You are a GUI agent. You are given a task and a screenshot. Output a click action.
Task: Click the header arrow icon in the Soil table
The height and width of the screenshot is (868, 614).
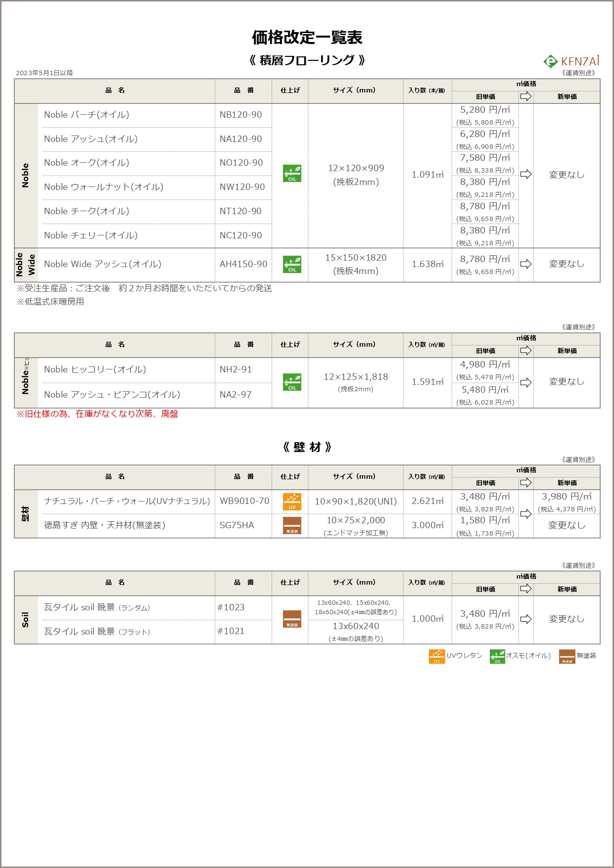(x=526, y=589)
